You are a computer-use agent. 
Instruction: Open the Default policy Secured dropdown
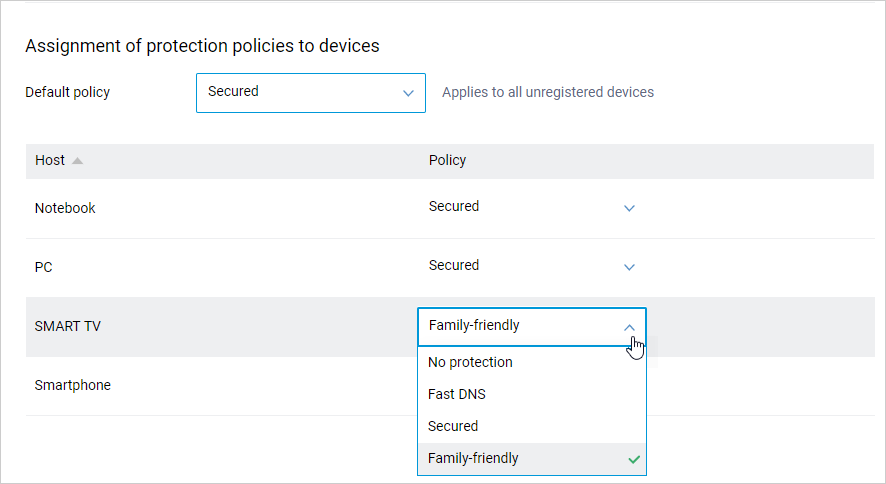click(x=310, y=92)
